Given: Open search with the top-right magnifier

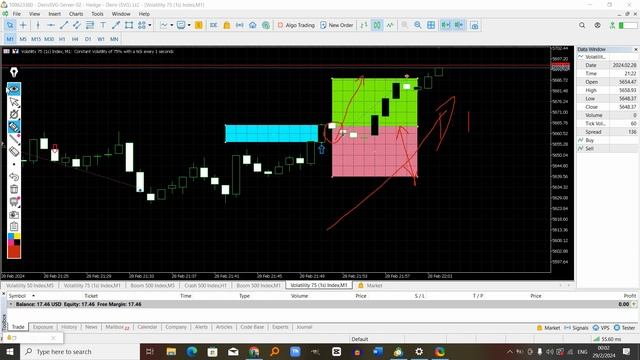Looking at the screenshot, I should tap(582, 25).
